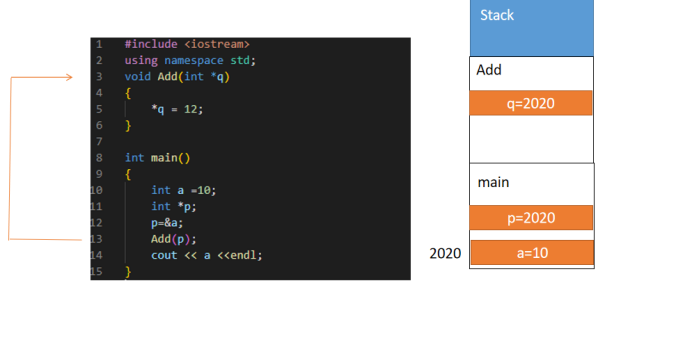Click the Add label in stack frame
The image size is (692, 364).
click(489, 70)
